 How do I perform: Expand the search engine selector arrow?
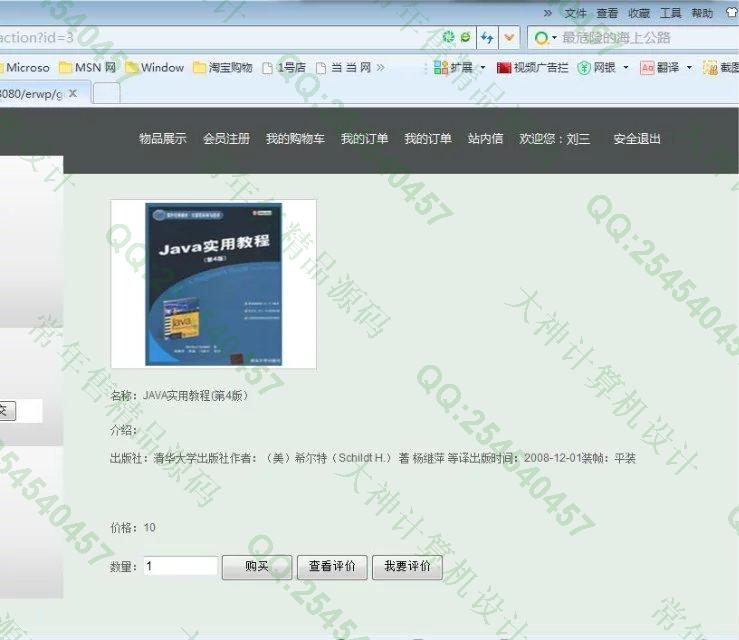554,38
